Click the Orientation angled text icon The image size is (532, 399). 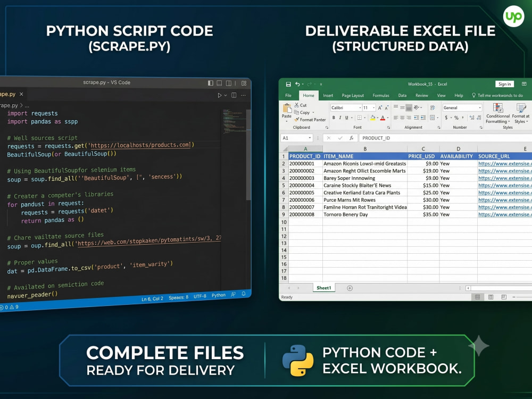coord(417,107)
